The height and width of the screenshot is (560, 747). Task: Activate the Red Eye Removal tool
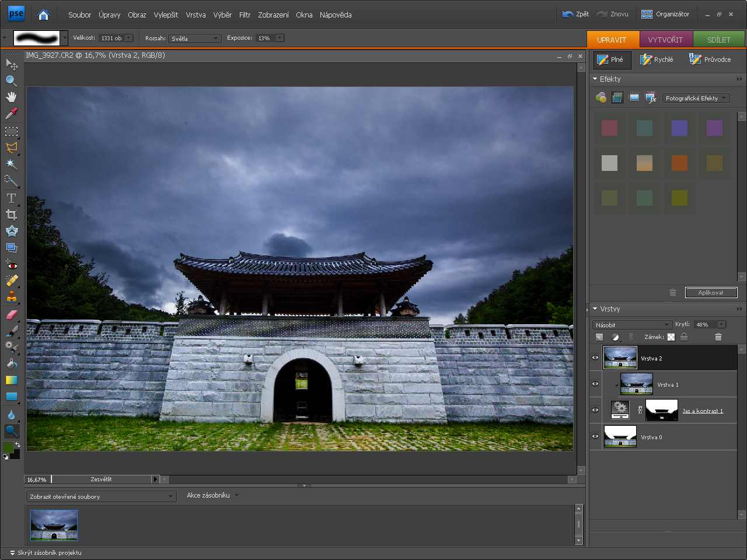[11, 264]
